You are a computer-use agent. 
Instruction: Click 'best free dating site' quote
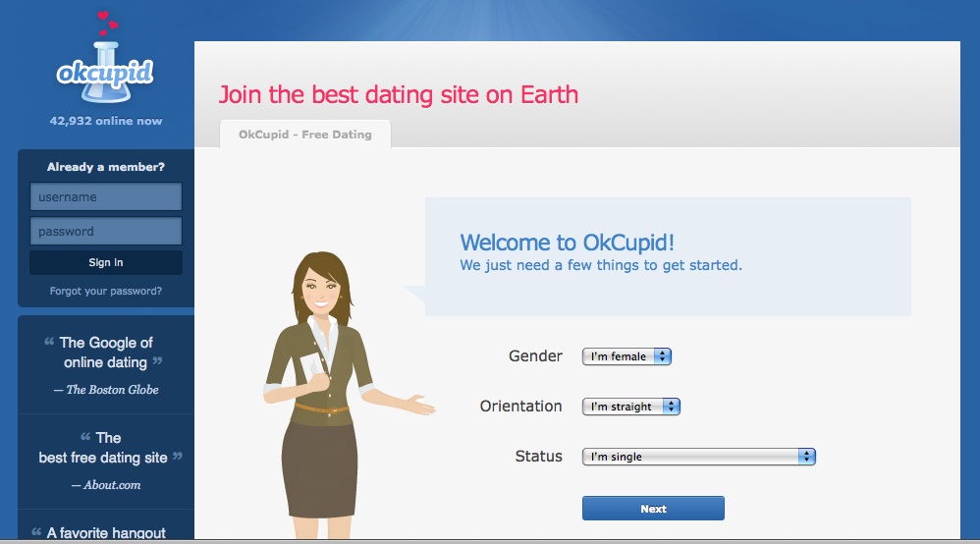pos(110,448)
